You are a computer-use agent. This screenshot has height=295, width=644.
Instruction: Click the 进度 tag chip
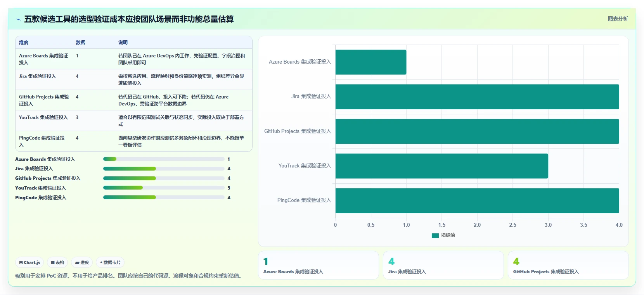point(82,262)
